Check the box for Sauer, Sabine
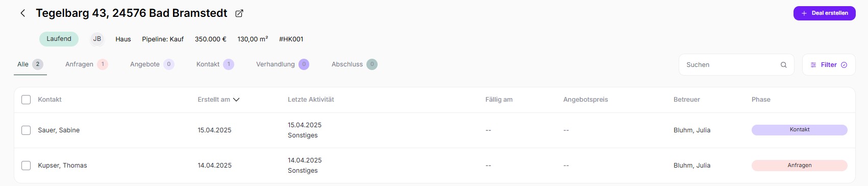The width and height of the screenshot is (868, 186). click(26, 130)
